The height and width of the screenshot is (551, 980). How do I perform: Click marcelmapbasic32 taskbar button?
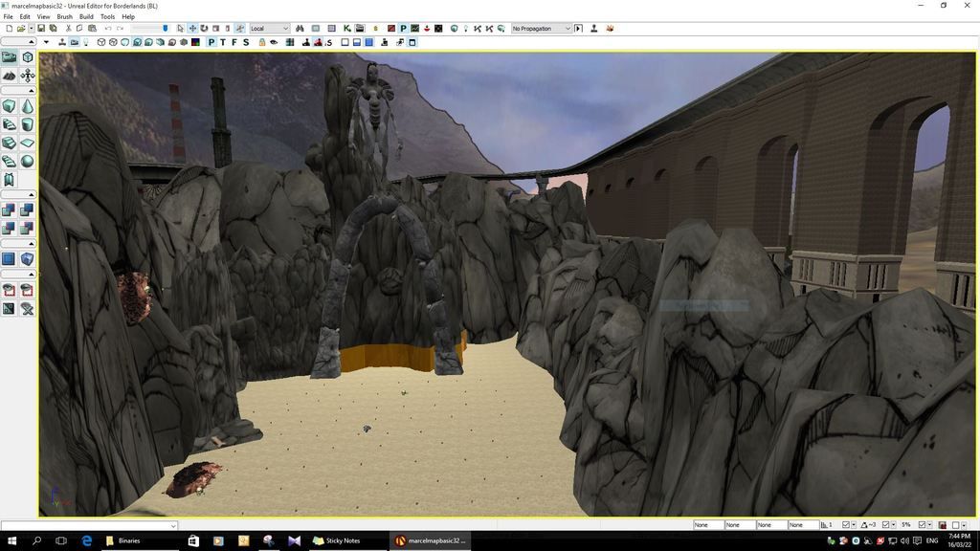pos(432,541)
